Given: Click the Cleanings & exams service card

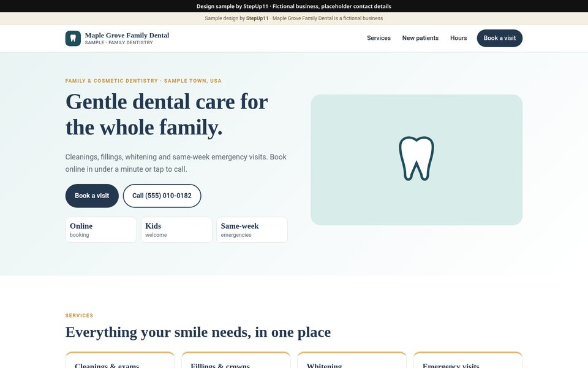Looking at the screenshot, I should [119, 360].
